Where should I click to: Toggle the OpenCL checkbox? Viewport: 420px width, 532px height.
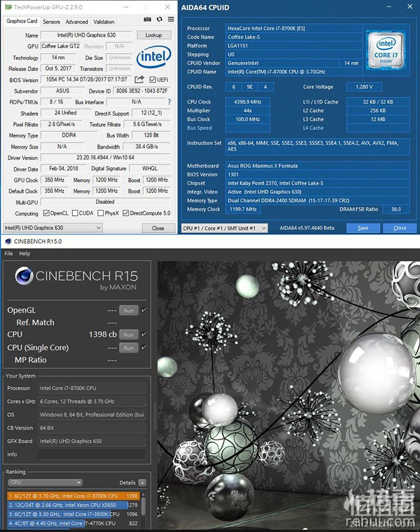click(x=46, y=213)
